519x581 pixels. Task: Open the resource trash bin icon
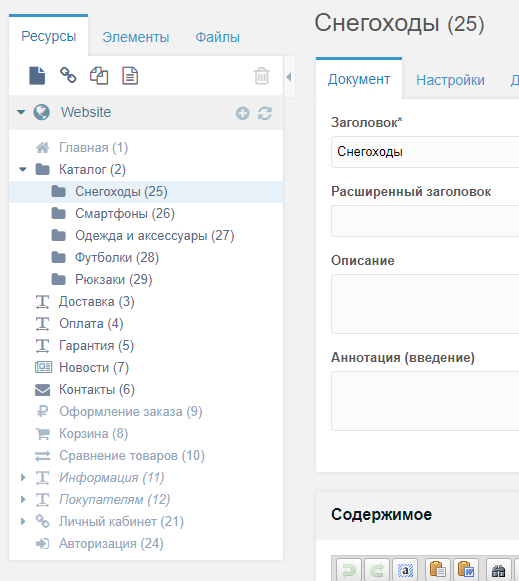click(262, 76)
